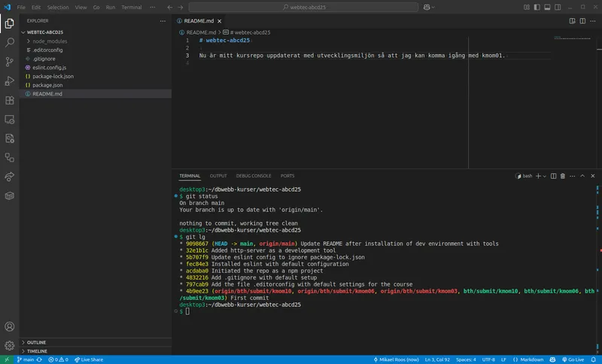Image resolution: width=602 pixels, height=364 pixels.
Task: Select the TERMINAL panel tab
Action: (190, 176)
